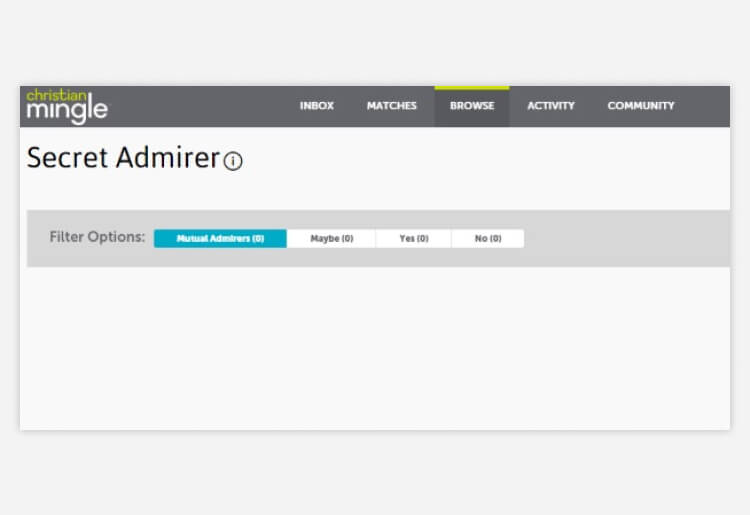The image size is (750, 515).
Task: Click the Secret Admirer page heading
Action: [122, 158]
